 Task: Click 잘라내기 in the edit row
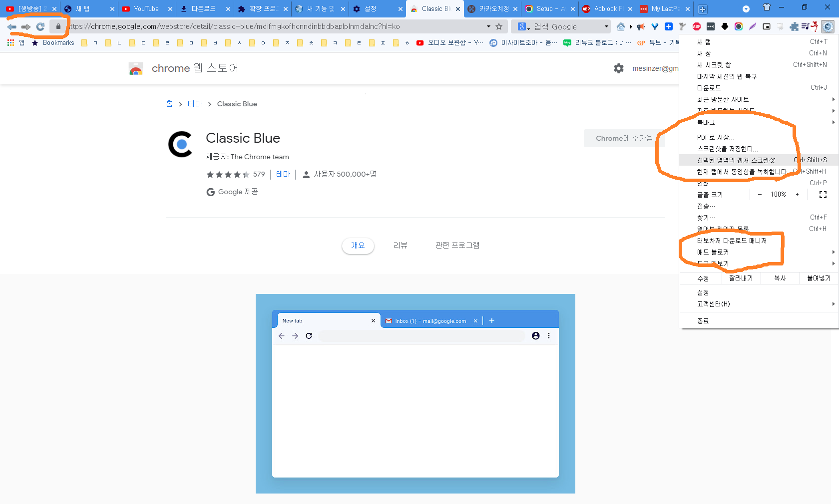pyautogui.click(x=741, y=278)
